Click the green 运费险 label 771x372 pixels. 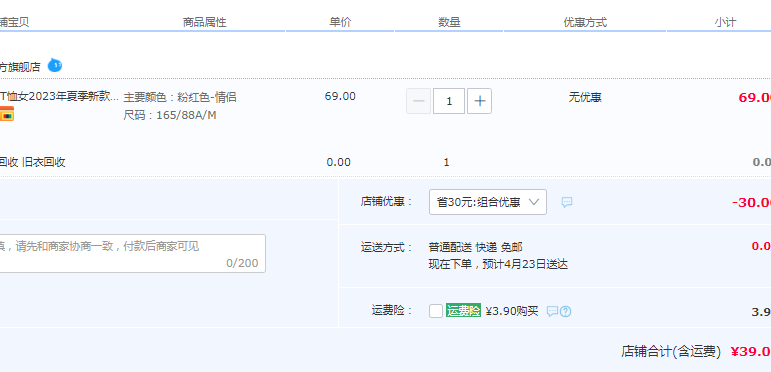pos(463,311)
